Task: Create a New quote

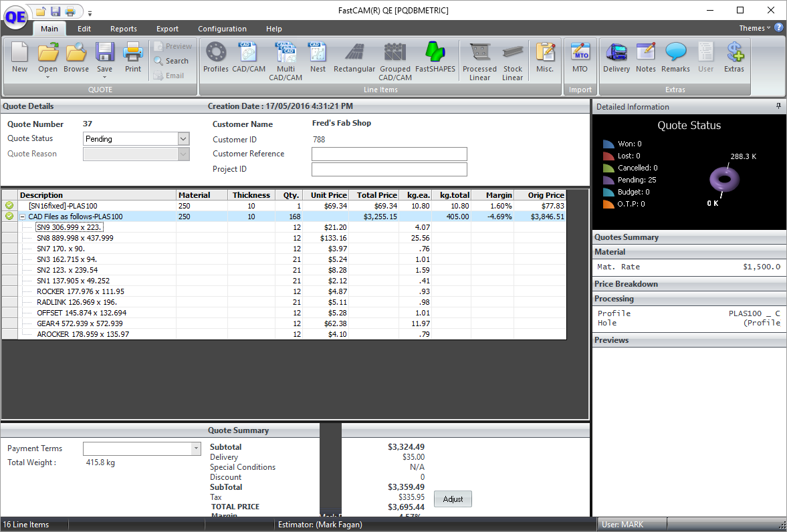Action: pyautogui.click(x=19, y=57)
